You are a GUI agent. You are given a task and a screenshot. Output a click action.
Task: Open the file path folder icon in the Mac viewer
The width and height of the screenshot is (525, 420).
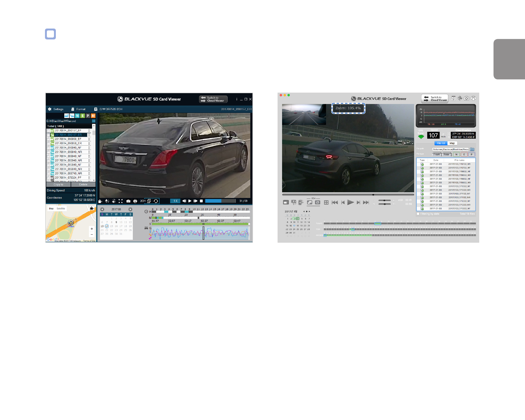(x=472, y=149)
